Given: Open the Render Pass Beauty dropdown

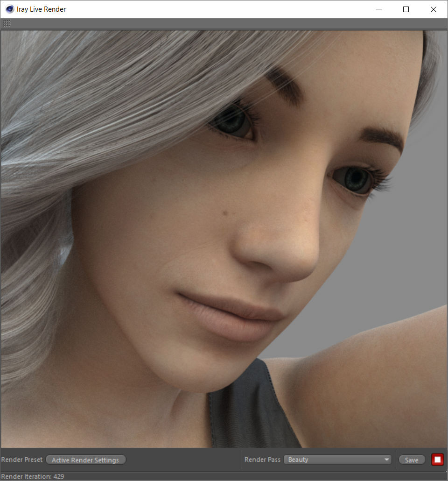Looking at the screenshot, I should point(337,460).
